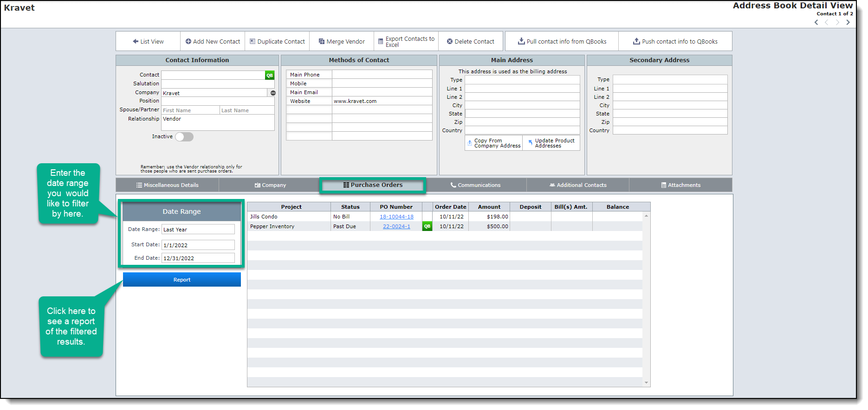
Task: Switch to the Company tab
Action: coord(270,185)
